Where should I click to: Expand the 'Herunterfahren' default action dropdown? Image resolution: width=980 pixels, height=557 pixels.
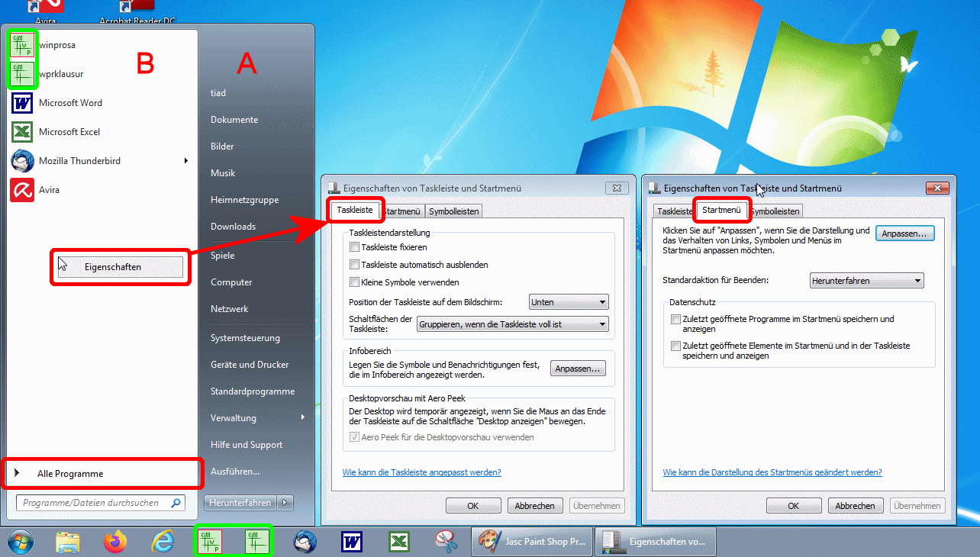pyautogui.click(x=866, y=281)
